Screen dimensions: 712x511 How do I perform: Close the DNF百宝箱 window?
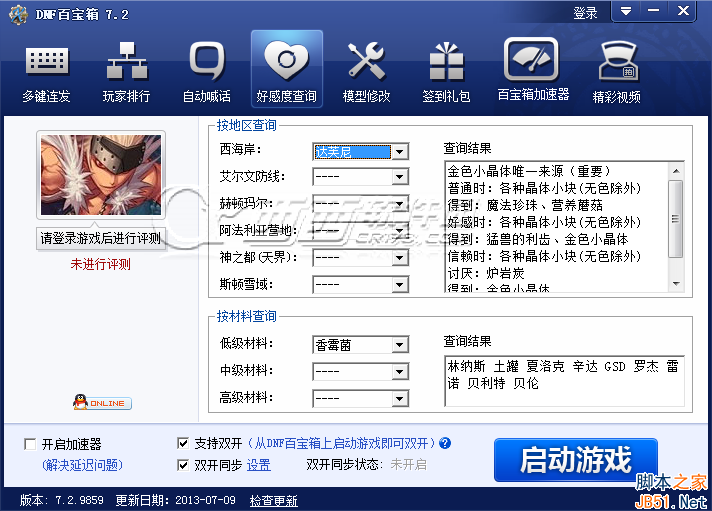682,11
